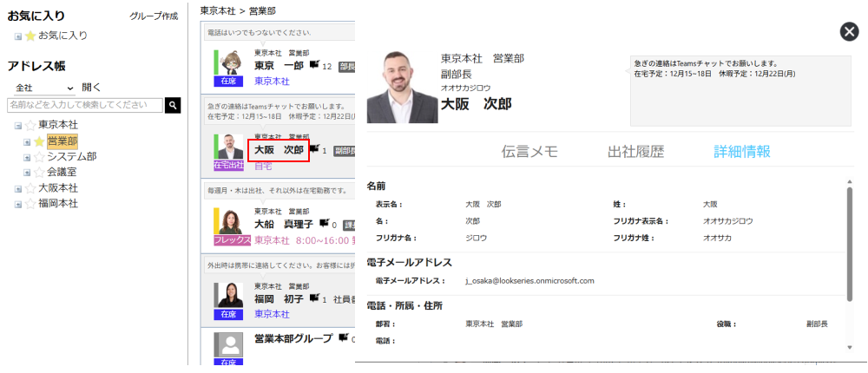Toggle favorite star for システム部
This screenshot has height=373, width=868.
[x=38, y=157]
